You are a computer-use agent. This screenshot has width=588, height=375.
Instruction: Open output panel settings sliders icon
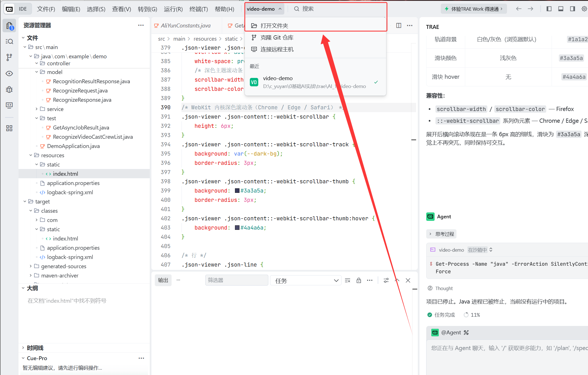386,281
